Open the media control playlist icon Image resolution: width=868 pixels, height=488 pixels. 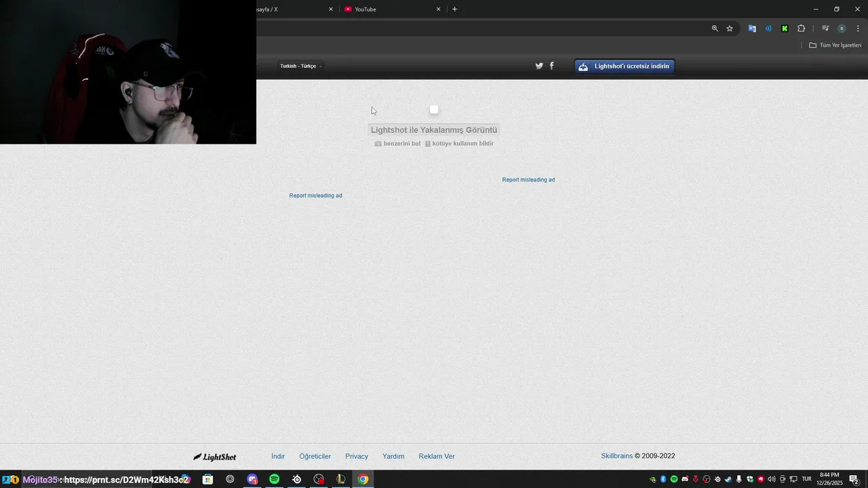pos(825,28)
